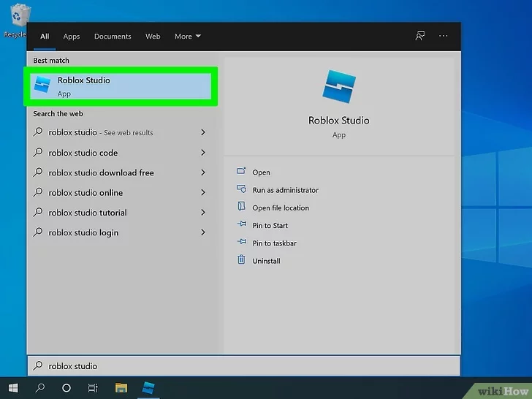This screenshot has height=399, width=532.
Task: Expand the roblox studio tutorial suggestion arrow
Action: [202, 213]
